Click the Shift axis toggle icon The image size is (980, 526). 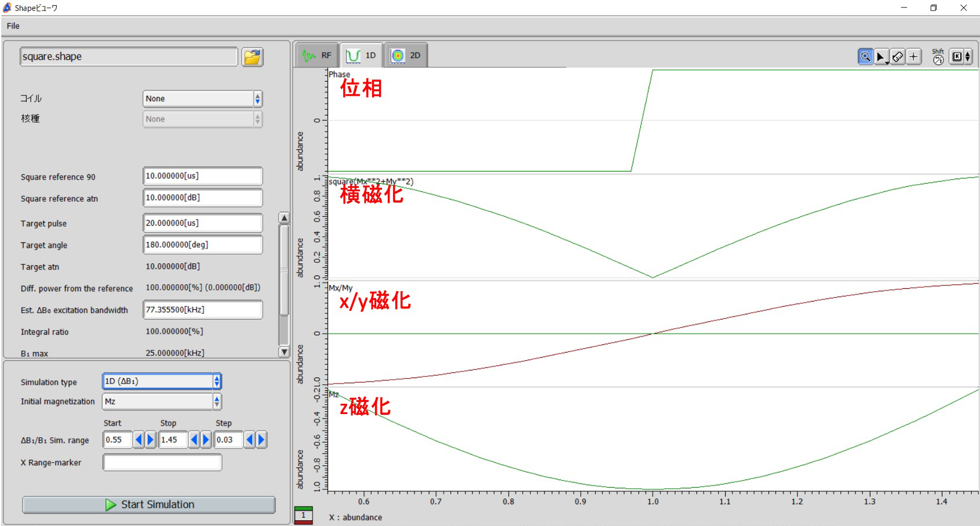pos(938,56)
